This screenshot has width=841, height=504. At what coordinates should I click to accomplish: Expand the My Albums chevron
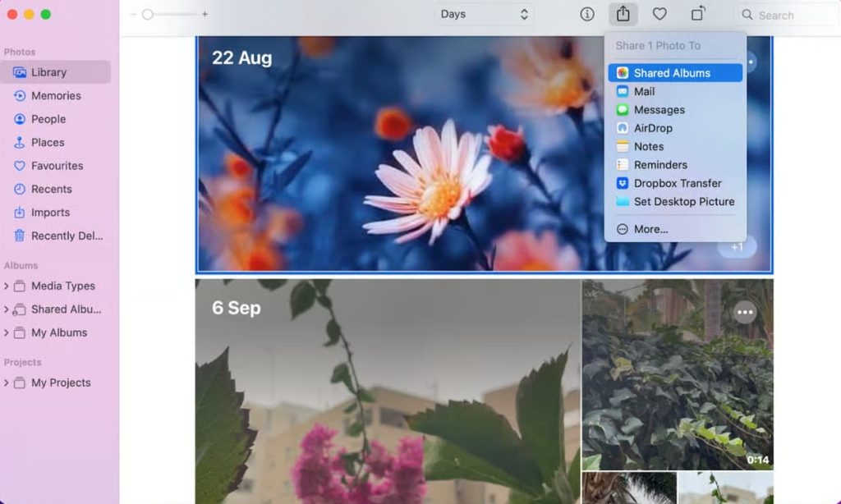(6, 333)
